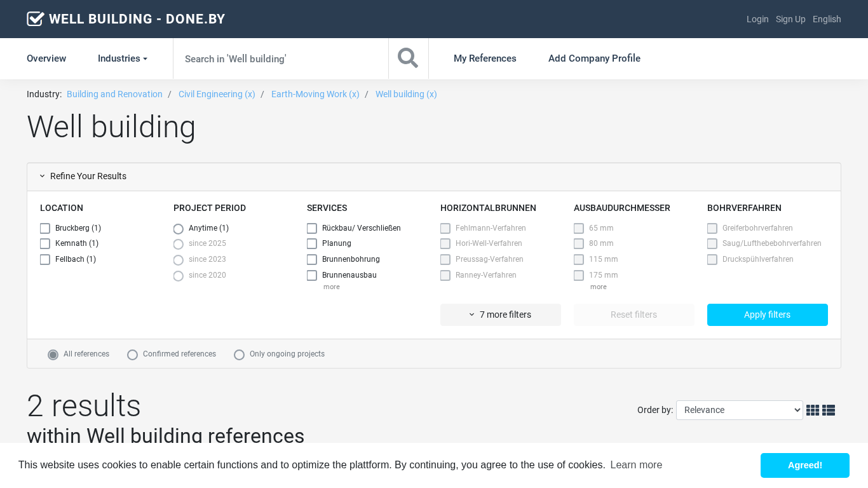Click the checkmark logo icon
The width and height of the screenshot is (868, 488).
click(36, 19)
